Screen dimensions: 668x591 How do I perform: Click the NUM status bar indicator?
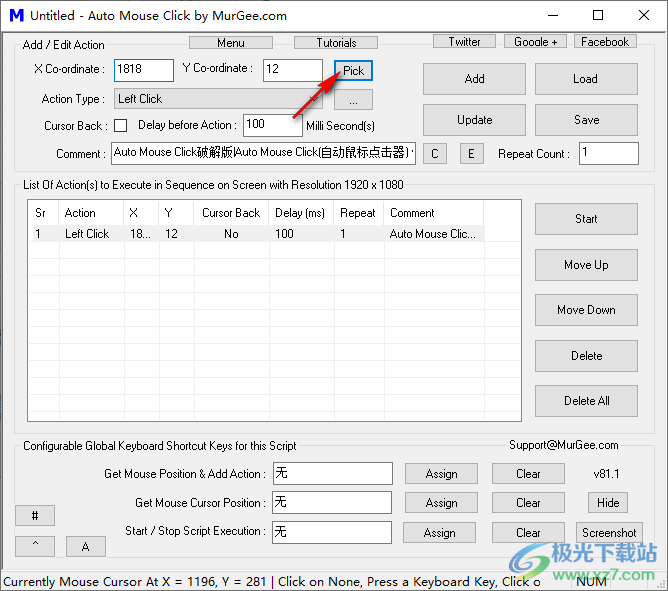[591, 582]
